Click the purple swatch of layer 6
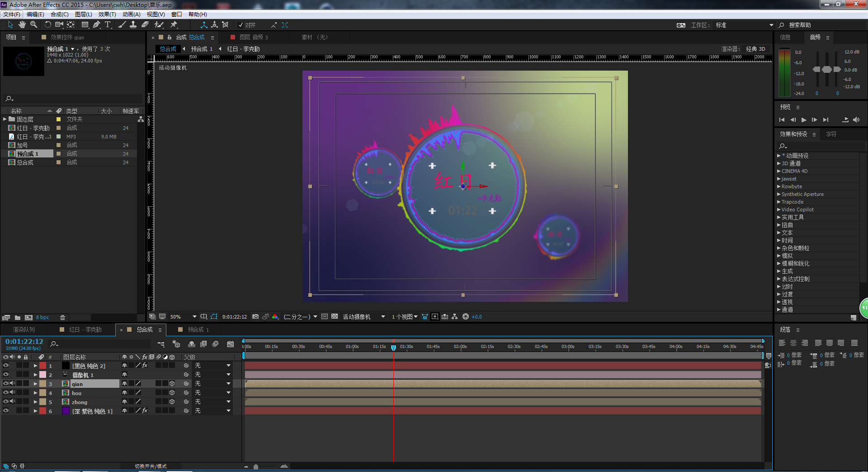This screenshot has height=472, width=868. 66,411
